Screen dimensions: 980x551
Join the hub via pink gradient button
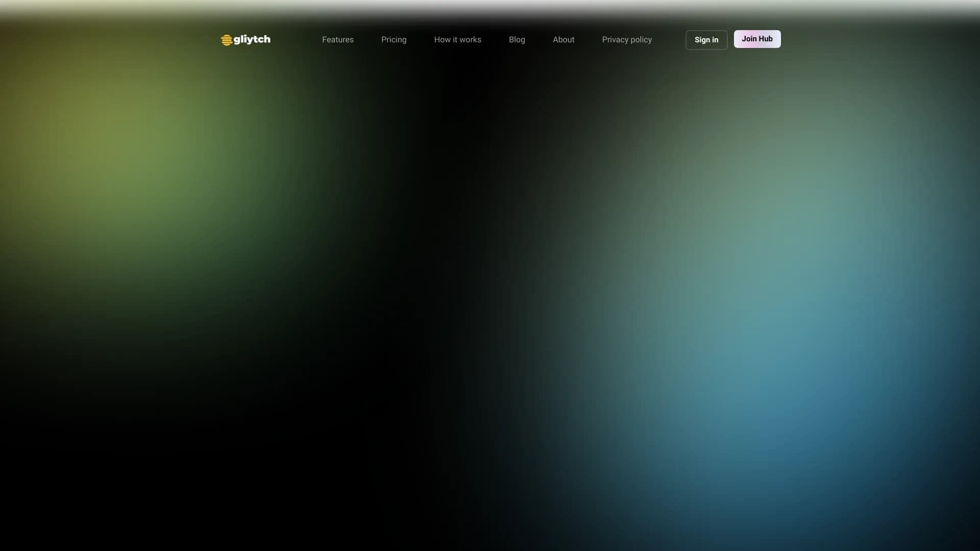click(x=756, y=39)
